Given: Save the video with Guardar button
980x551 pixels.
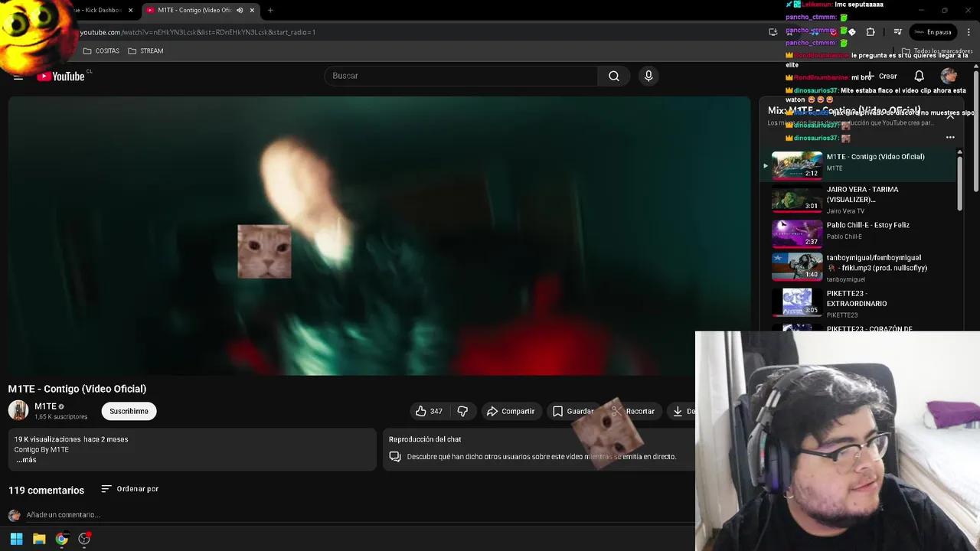Looking at the screenshot, I should point(573,411).
